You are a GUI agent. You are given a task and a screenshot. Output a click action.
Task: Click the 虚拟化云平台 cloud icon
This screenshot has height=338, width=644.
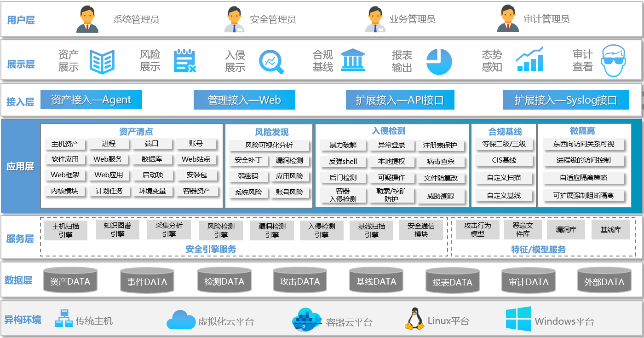(x=181, y=320)
